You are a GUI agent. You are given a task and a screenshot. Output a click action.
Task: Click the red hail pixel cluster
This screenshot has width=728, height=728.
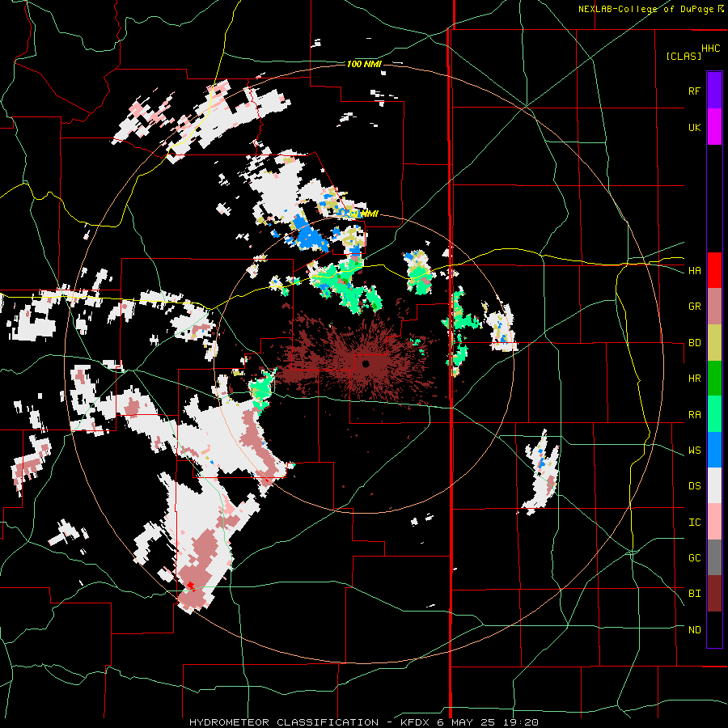click(190, 586)
